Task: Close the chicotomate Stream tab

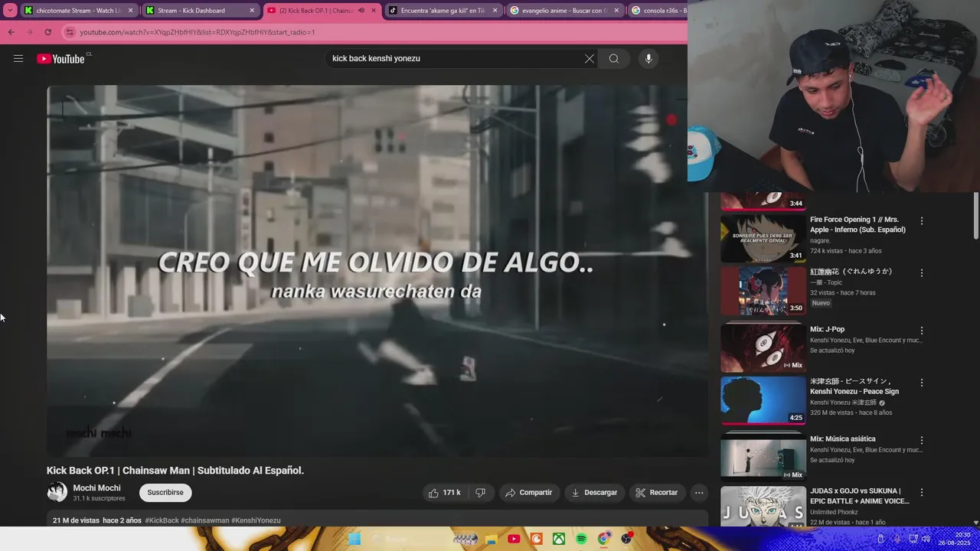Action: [x=130, y=11]
